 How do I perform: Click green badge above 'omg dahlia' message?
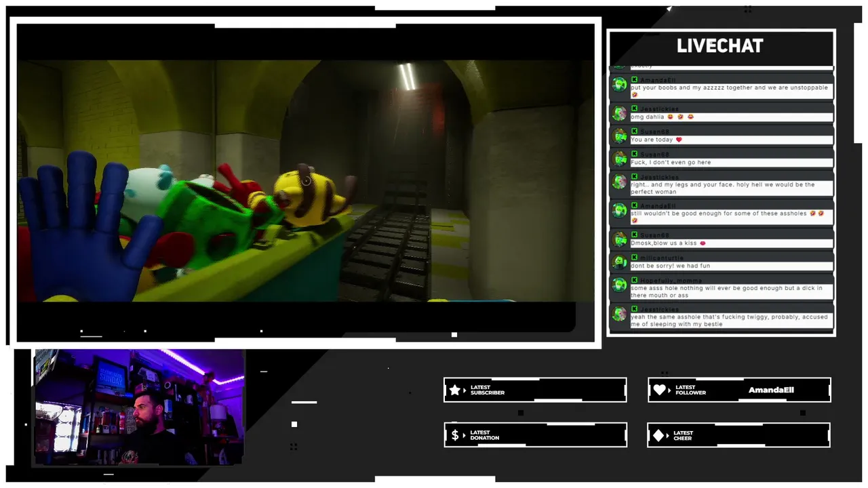634,108
